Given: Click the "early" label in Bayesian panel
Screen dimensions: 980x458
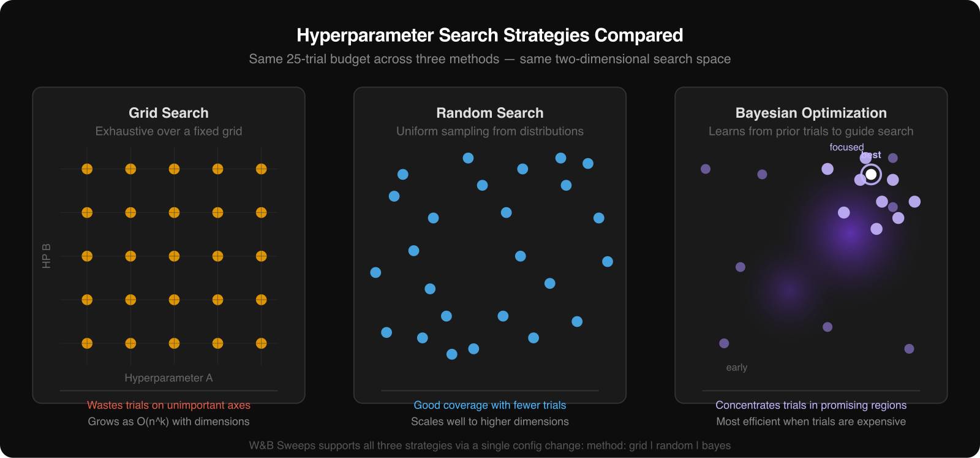Looking at the screenshot, I should pyautogui.click(x=736, y=368).
